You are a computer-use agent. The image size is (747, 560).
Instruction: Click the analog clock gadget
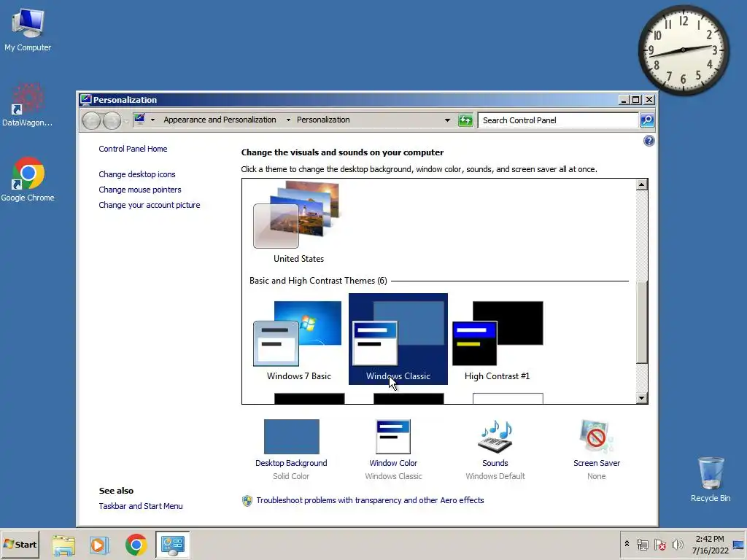pyautogui.click(x=683, y=50)
